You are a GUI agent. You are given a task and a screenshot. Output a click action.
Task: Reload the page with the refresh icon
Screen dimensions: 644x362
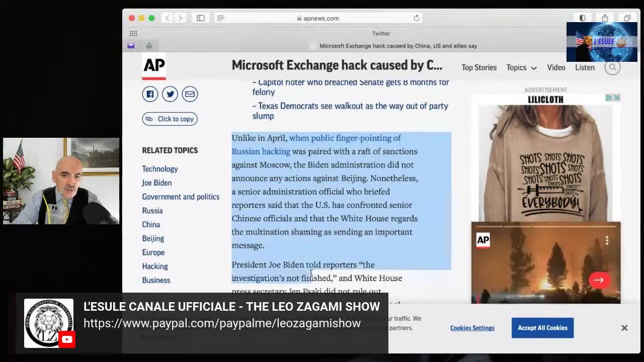click(x=417, y=18)
